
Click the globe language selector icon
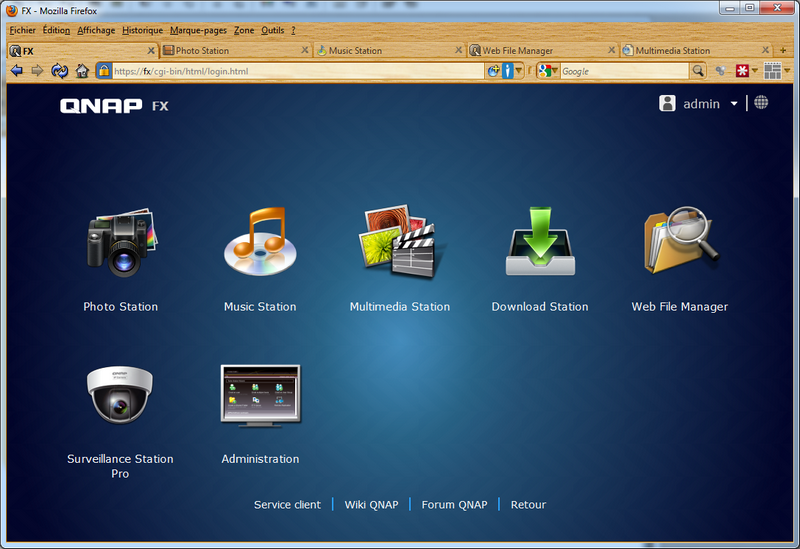pyautogui.click(x=761, y=103)
